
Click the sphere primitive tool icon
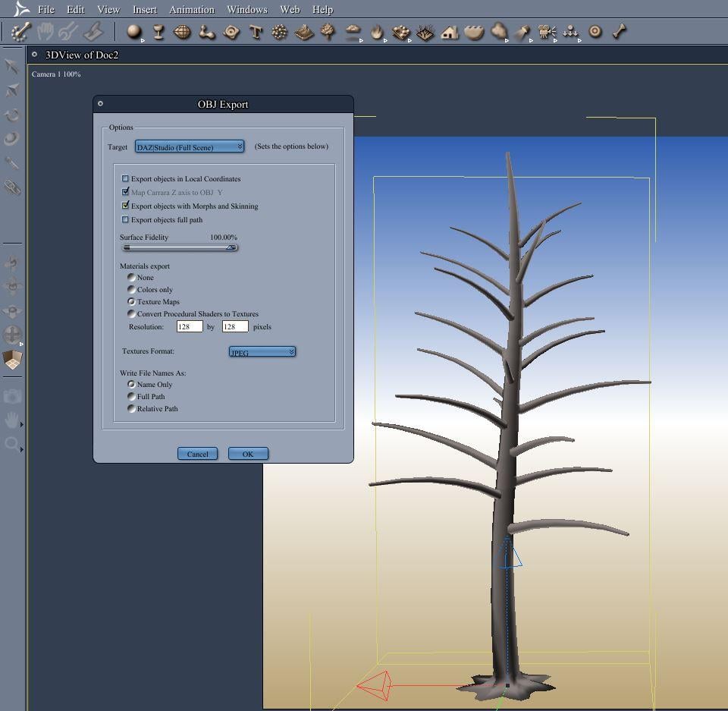134,32
